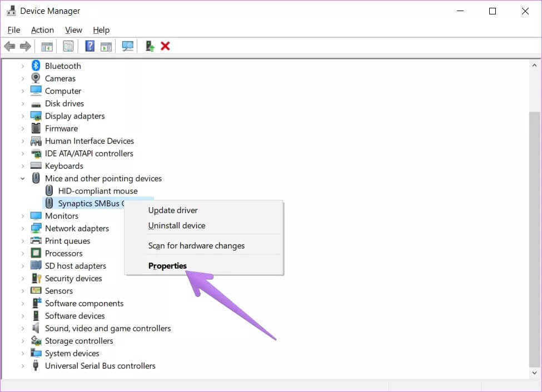
Task: Click the Device Manager title bar icon
Action: 11,11
